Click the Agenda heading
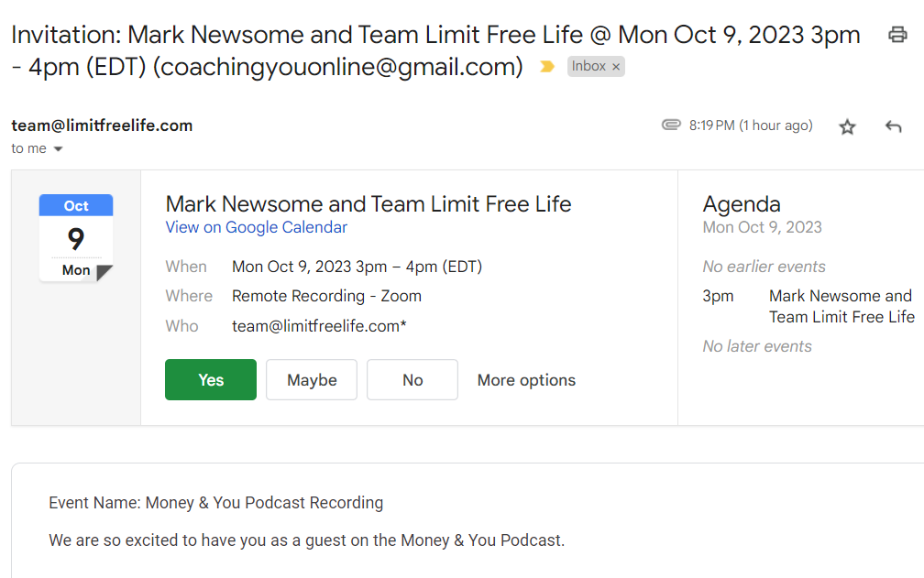Viewport: 924px width, 578px height. point(742,203)
